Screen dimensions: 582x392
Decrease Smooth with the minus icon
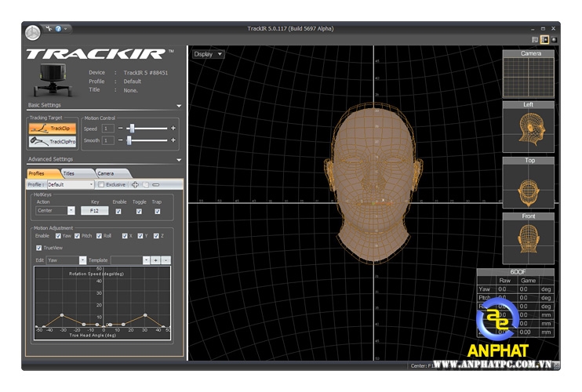point(120,140)
